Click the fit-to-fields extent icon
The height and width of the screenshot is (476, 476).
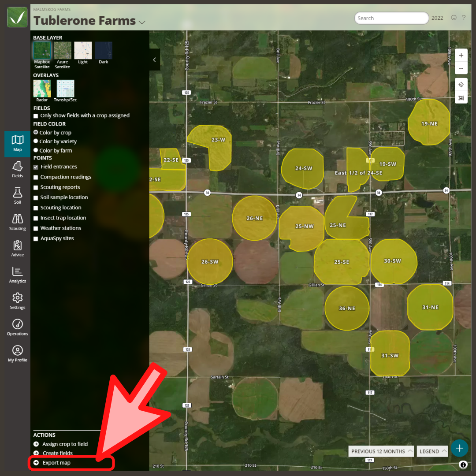[x=461, y=98]
